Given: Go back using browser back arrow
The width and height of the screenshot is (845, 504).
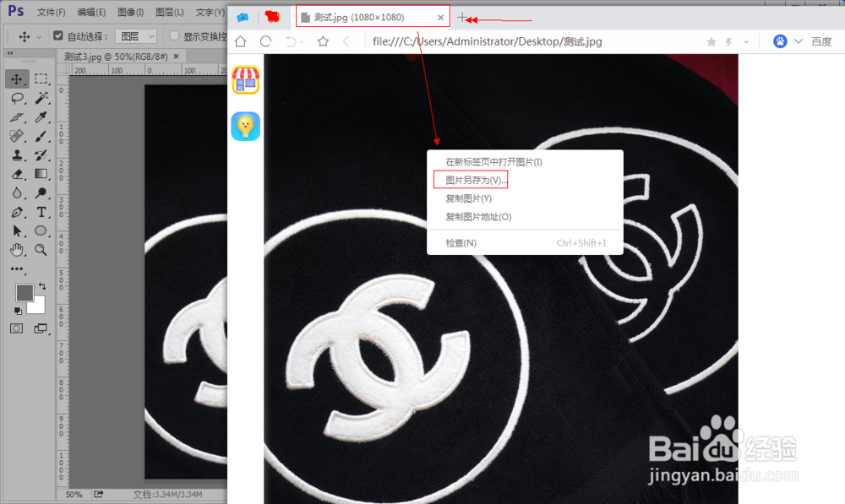Looking at the screenshot, I should point(346,41).
